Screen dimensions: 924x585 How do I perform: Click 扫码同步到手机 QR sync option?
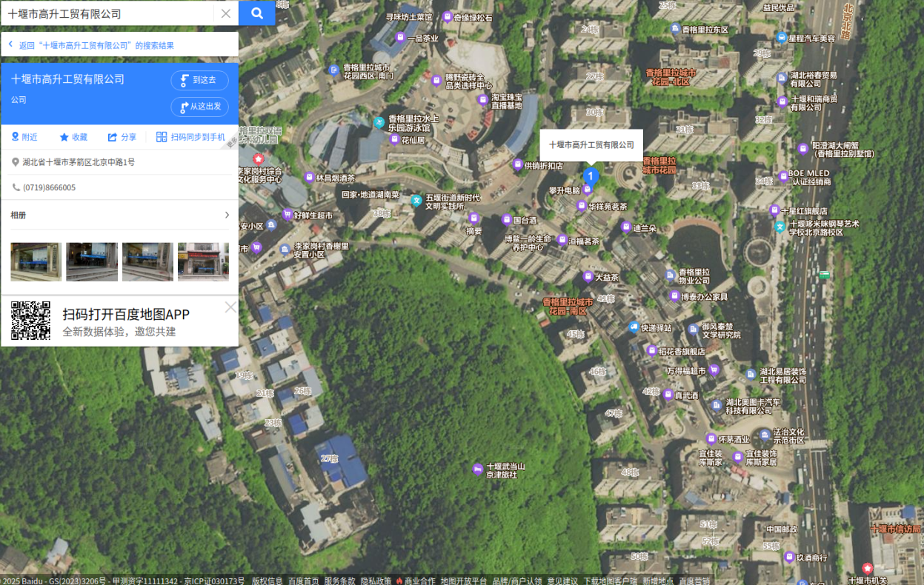pyautogui.click(x=190, y=137)
